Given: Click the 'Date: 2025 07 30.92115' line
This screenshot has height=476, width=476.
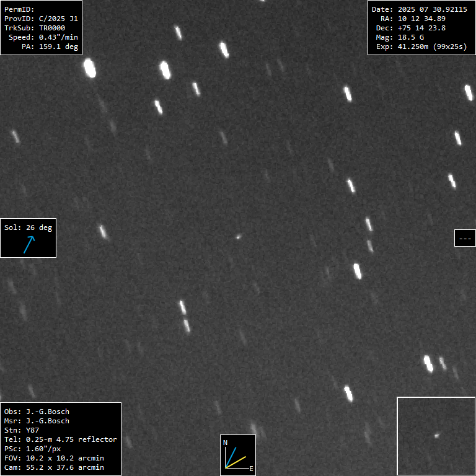Looking at the screenshot, I should coord(419,9).
